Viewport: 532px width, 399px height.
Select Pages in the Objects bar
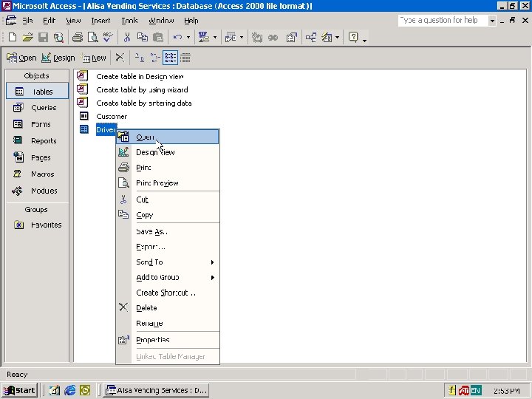(38, 157)
